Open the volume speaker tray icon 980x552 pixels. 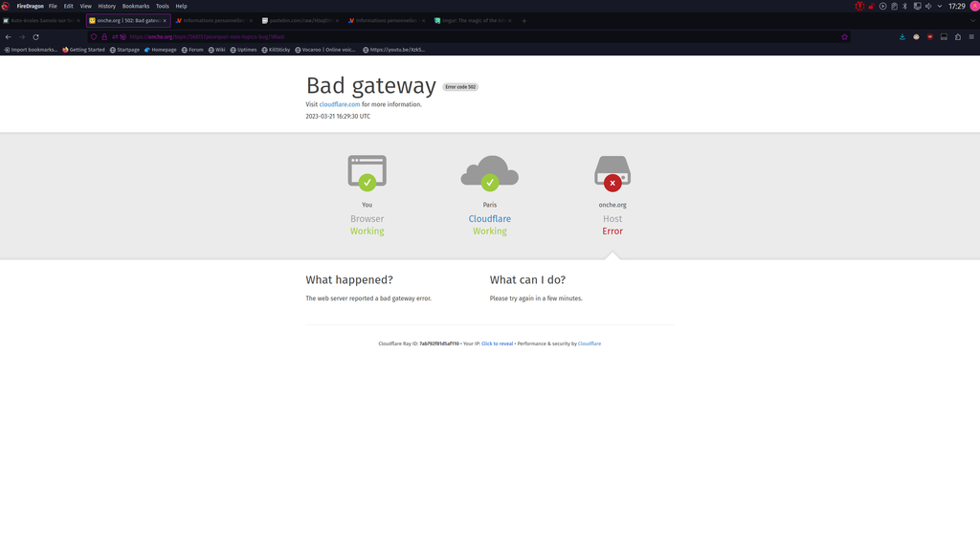[928, 7]
